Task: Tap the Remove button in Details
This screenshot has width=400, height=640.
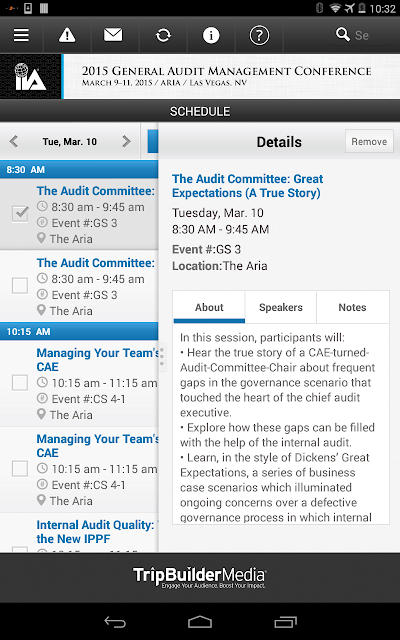Action: (369, 141)
